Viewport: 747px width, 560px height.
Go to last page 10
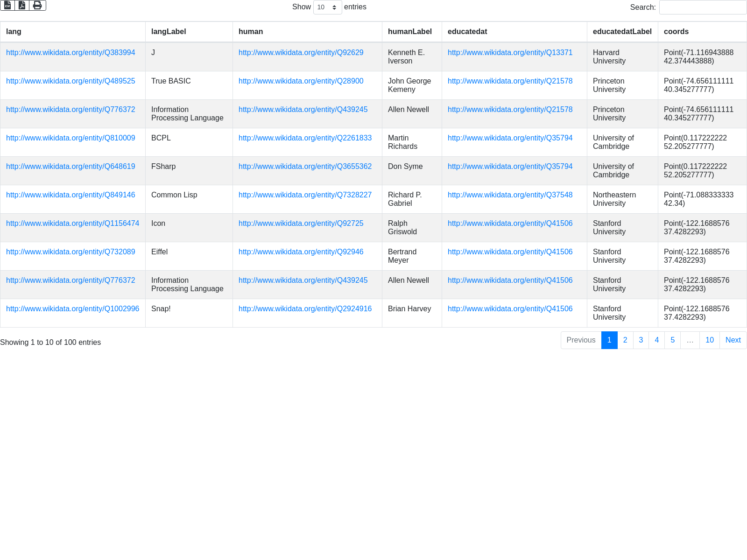(x=709, y=340)
